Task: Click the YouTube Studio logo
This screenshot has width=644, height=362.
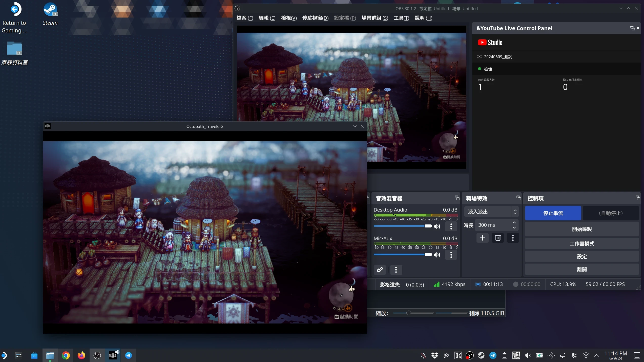Action: (490, 42)
